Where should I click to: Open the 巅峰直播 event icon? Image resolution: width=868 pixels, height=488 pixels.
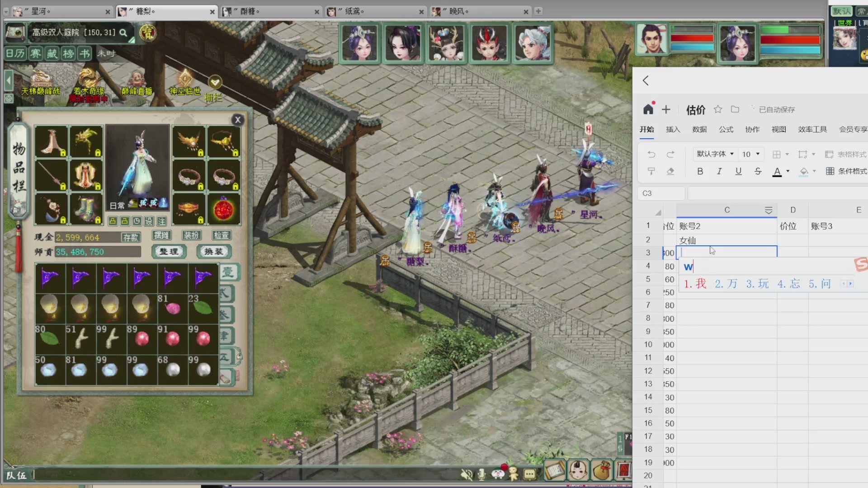[137, 83]
